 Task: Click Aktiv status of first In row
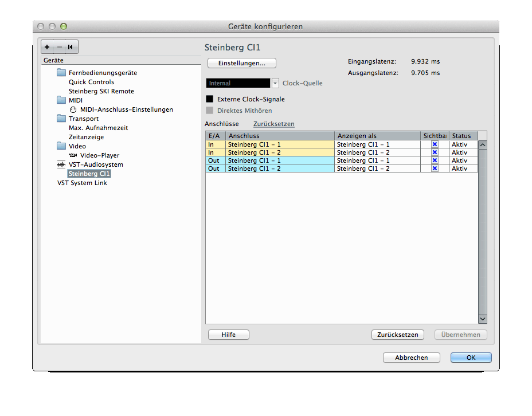pyautogui.click(x=463, y=144)
